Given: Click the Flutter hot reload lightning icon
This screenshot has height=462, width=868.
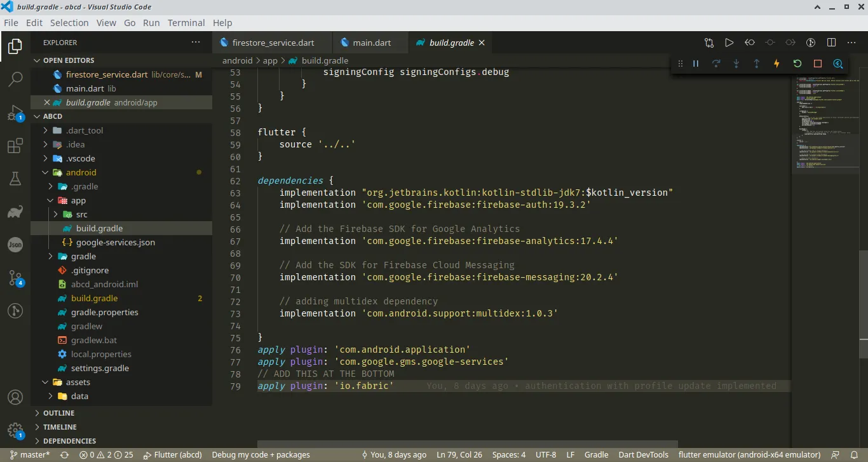Looking at the screenshot, I should coord(776,64).
